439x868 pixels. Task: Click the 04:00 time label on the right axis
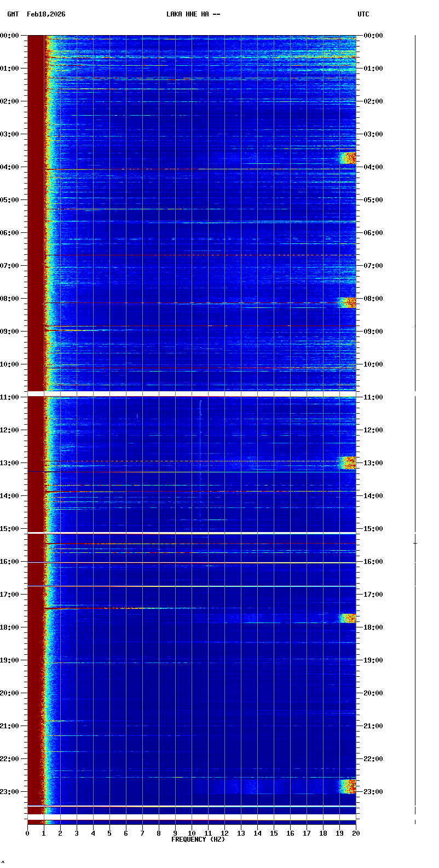pos(373,167)
